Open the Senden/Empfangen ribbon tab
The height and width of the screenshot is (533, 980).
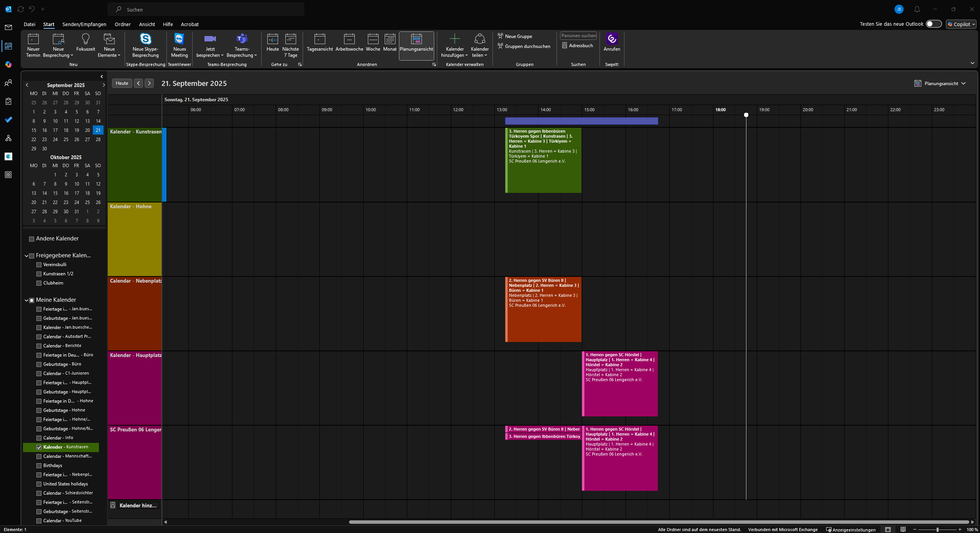[84, 24]
